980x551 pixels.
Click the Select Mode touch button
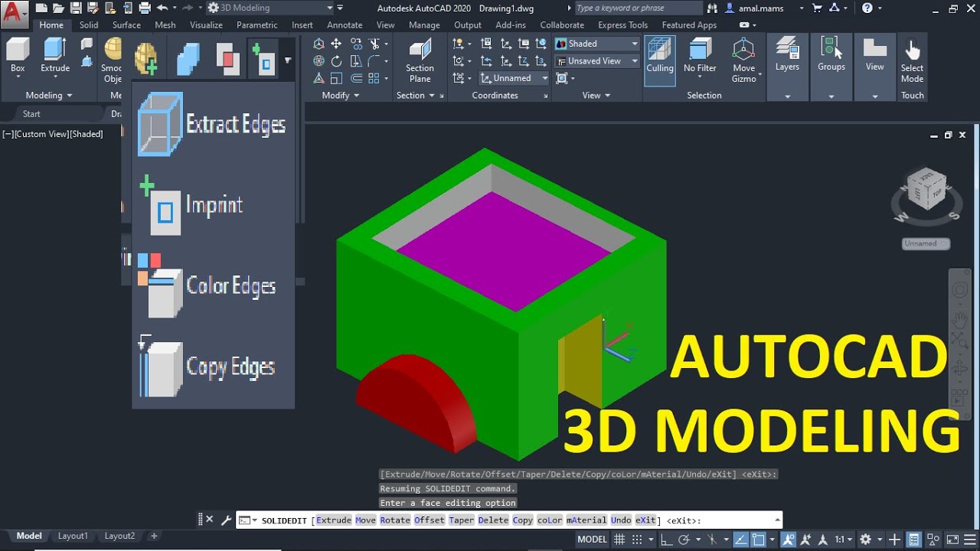tap(912, 62)
